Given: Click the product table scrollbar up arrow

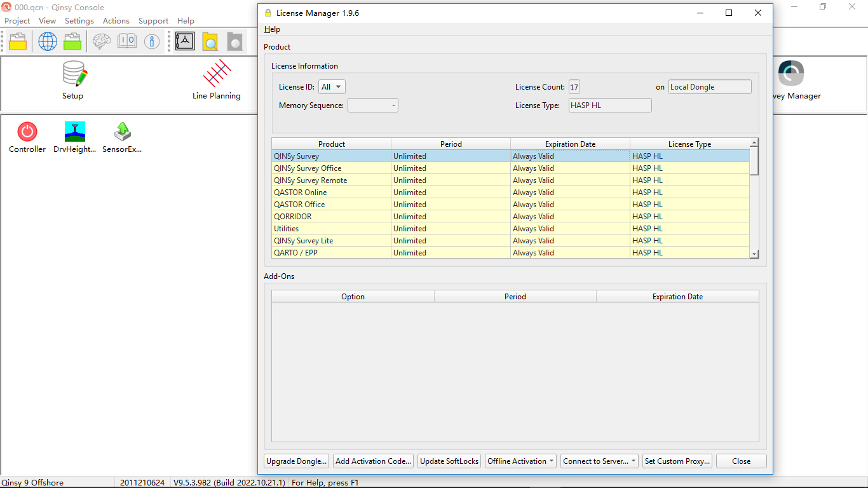Looking at the screenshot, I should 754,143.
